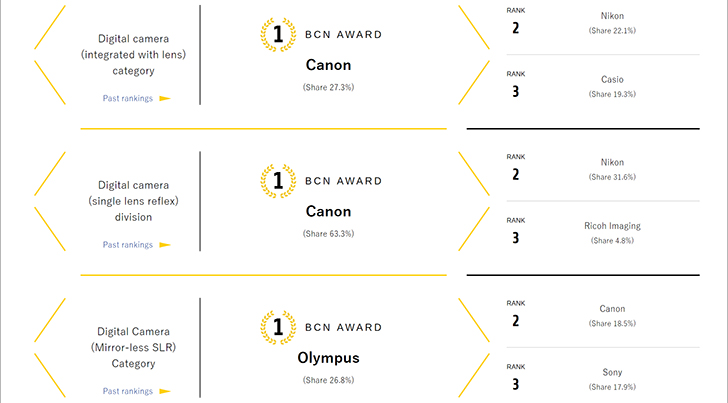The image size is (728, 403).
Task: Click the Mirror-less SLR Category title
Action: point(133,347)
